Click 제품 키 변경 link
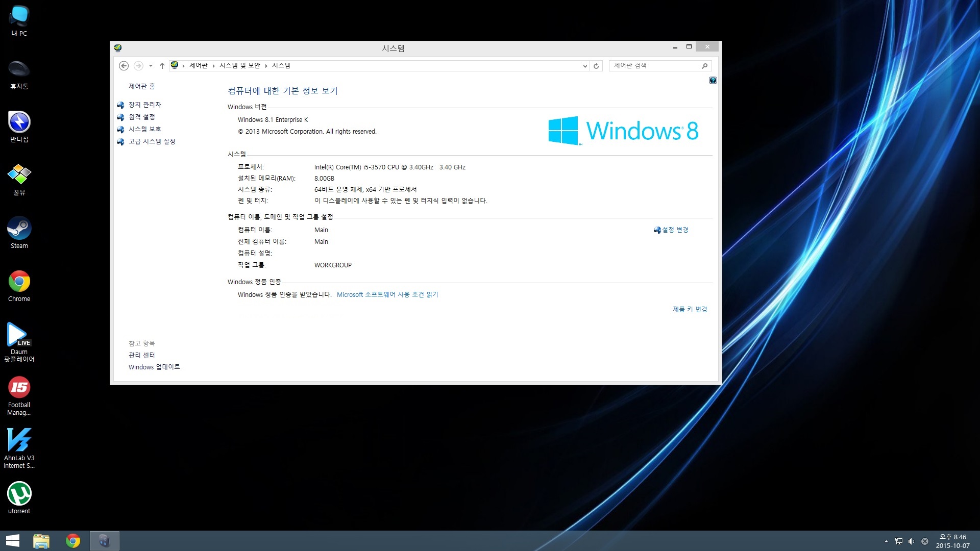980x551 pixels. coord(690,310)
